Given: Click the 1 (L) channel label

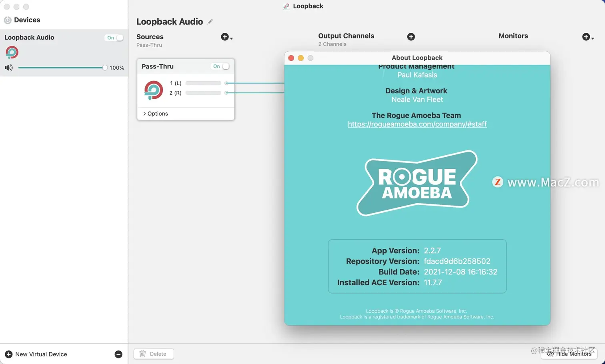Looking at the screenshot, I should point(176,83).
